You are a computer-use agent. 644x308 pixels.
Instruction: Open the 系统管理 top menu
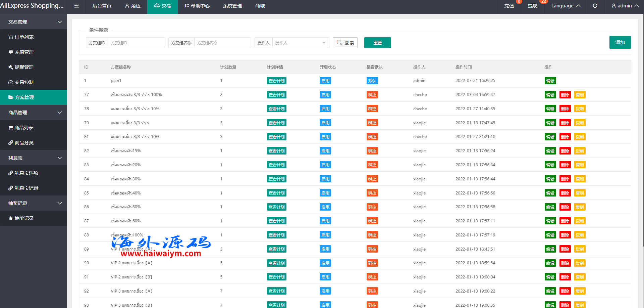point(232,6)
